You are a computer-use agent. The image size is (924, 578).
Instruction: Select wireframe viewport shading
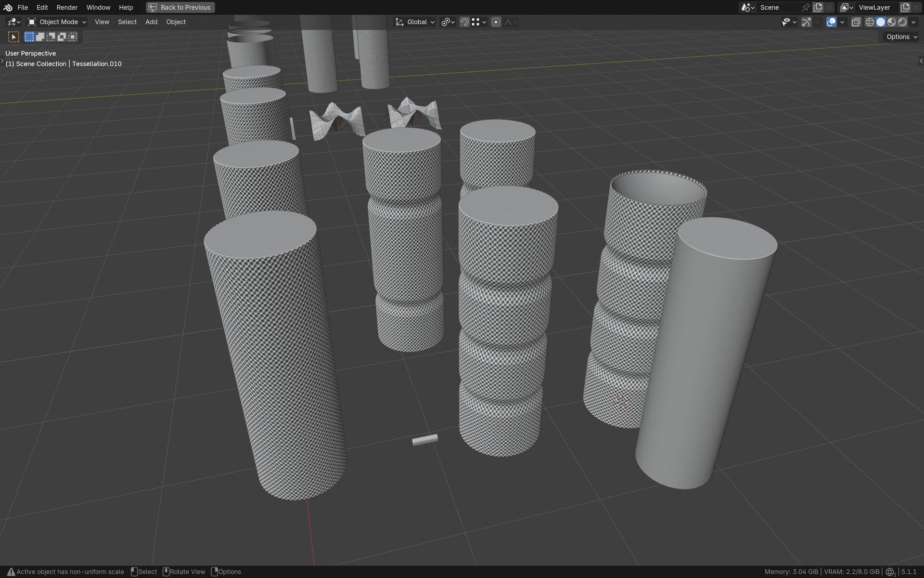point(869,22)
